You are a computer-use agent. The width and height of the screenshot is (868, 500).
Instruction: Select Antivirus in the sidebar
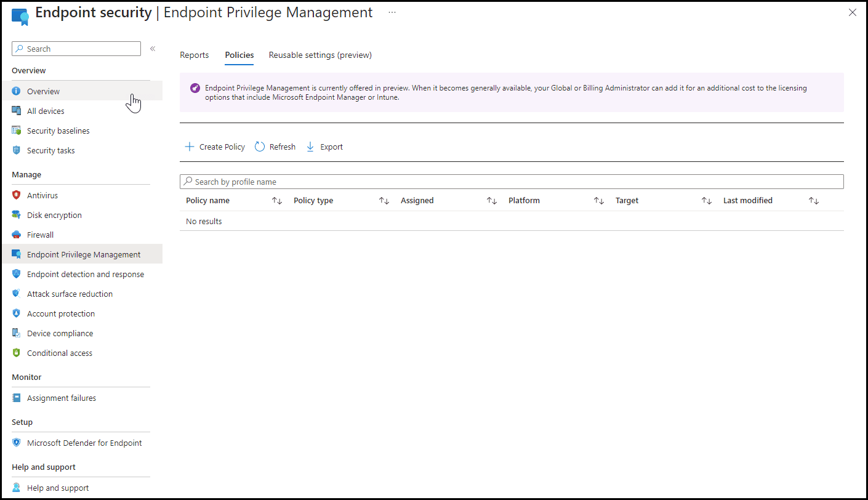[x=43, y=195]
